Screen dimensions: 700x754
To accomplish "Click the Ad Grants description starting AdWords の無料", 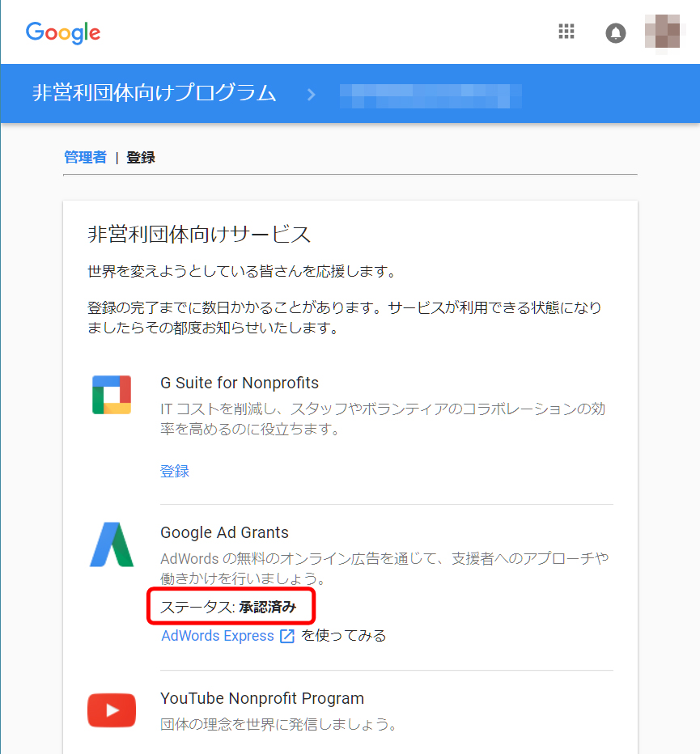I will tap(385, 569).
